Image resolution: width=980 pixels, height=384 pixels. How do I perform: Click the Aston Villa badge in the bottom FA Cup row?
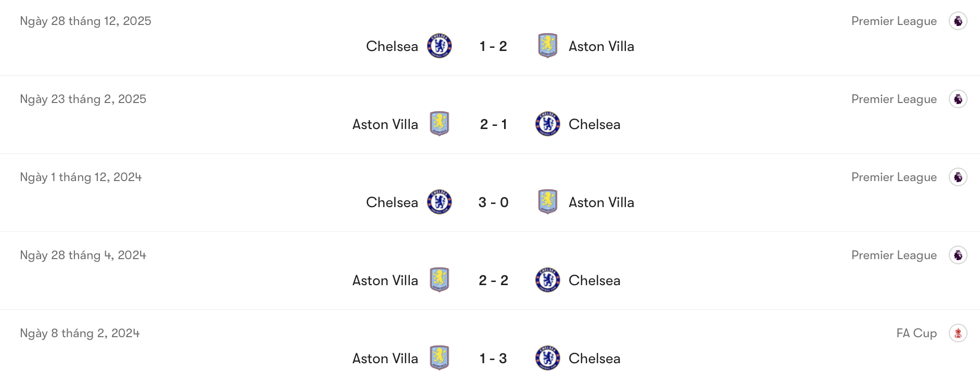click(x=439, y=358)
